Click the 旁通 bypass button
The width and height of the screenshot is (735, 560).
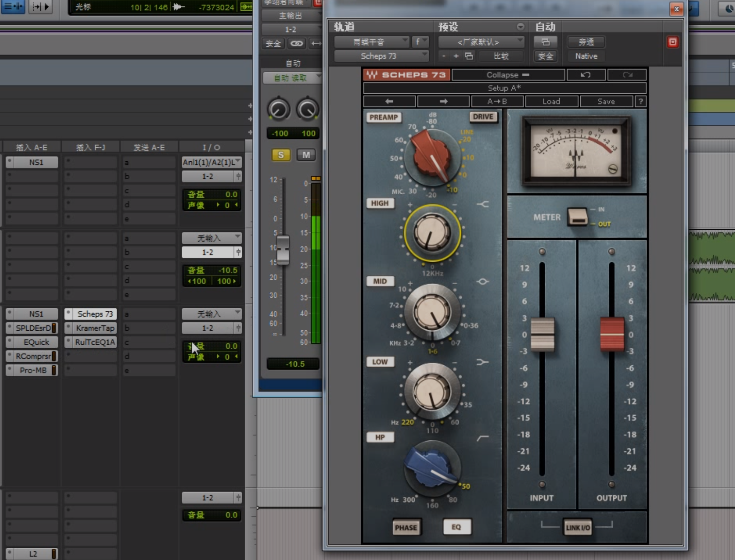586,42
